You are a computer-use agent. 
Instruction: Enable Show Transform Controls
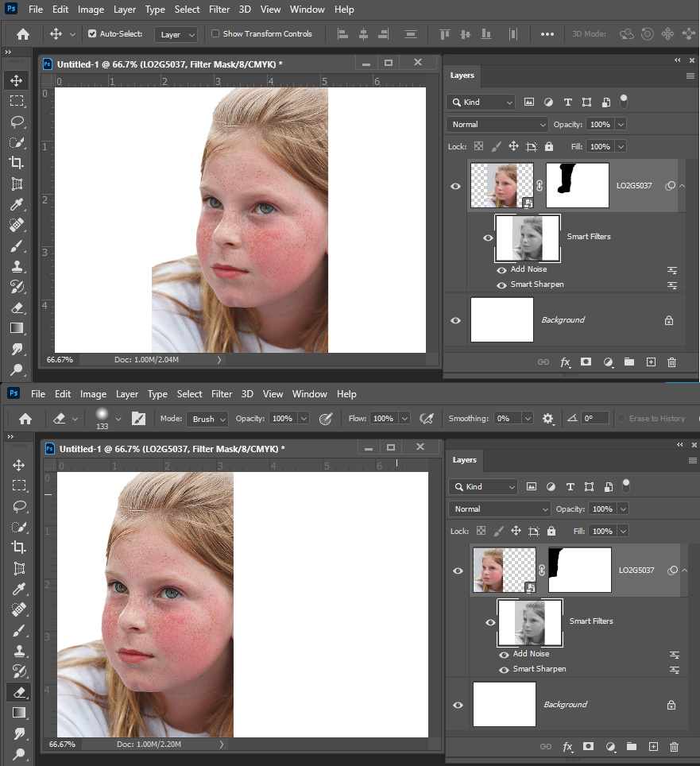point(215,33)
